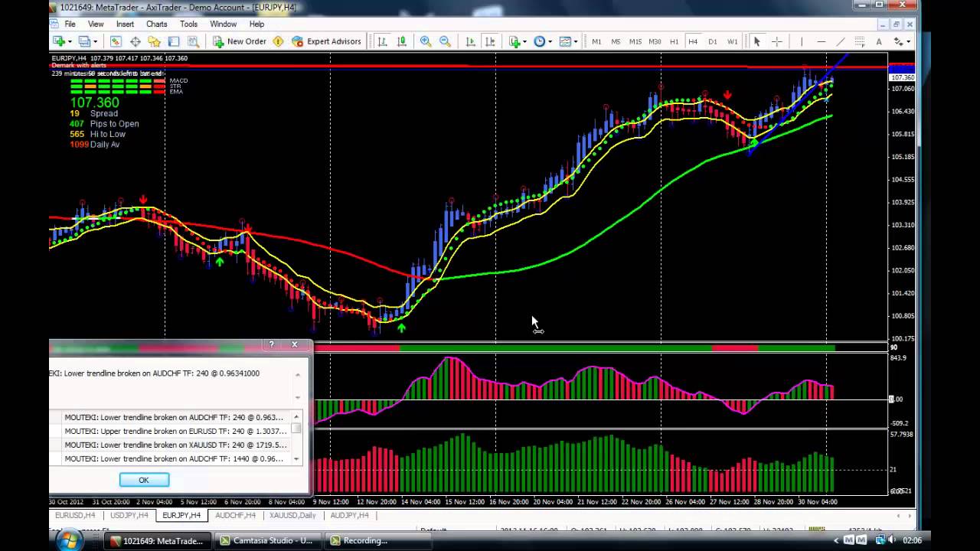This screenshot has height=551, width=980.
Task: Switch to EURUSD,H4 chart tab
Action: pyautogui.click(x=75, y=516)
